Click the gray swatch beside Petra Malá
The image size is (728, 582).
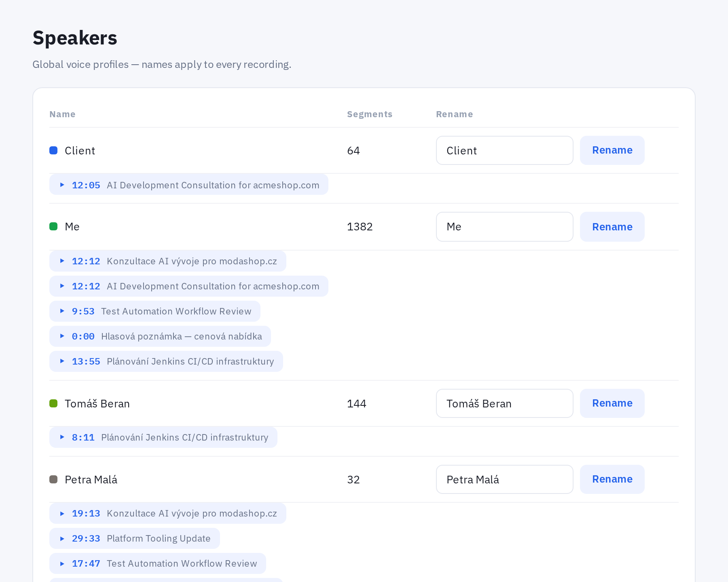(x=53, y=479)
